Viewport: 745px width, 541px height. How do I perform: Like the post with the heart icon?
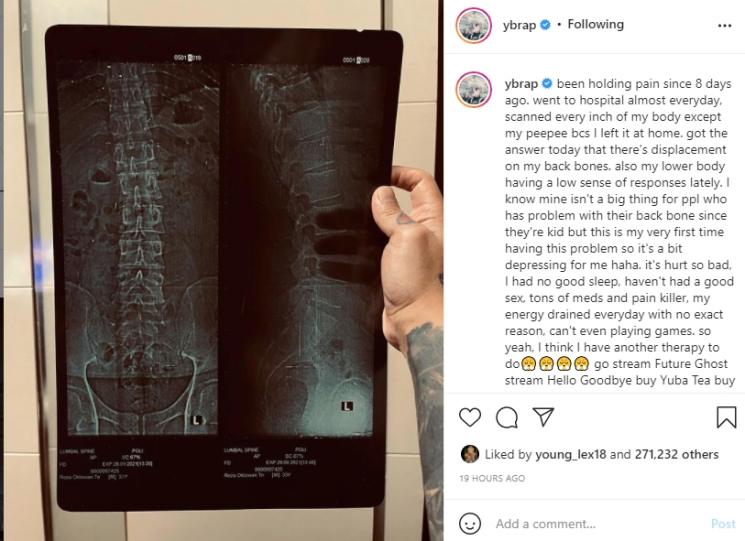click(470, 417)
